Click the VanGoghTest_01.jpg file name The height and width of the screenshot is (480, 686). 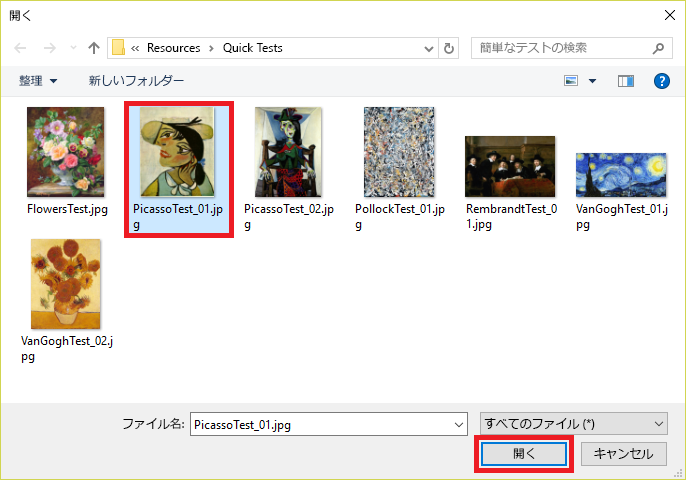622,217
